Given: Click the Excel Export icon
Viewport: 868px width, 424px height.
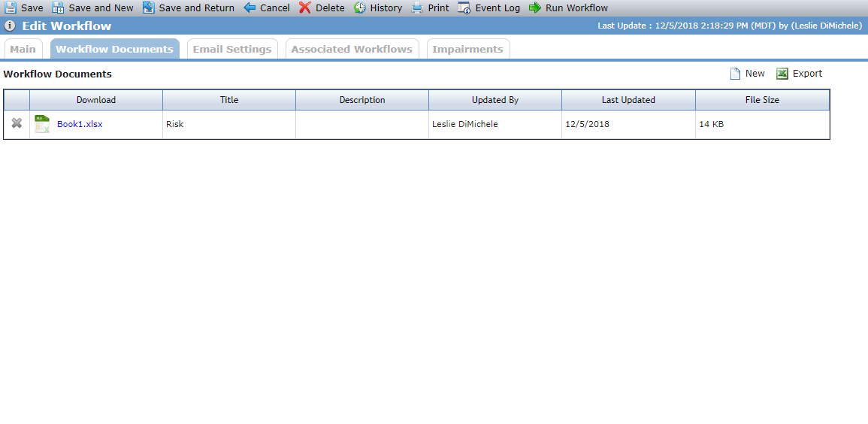Looking at the screenshot, I should [782, 74].
